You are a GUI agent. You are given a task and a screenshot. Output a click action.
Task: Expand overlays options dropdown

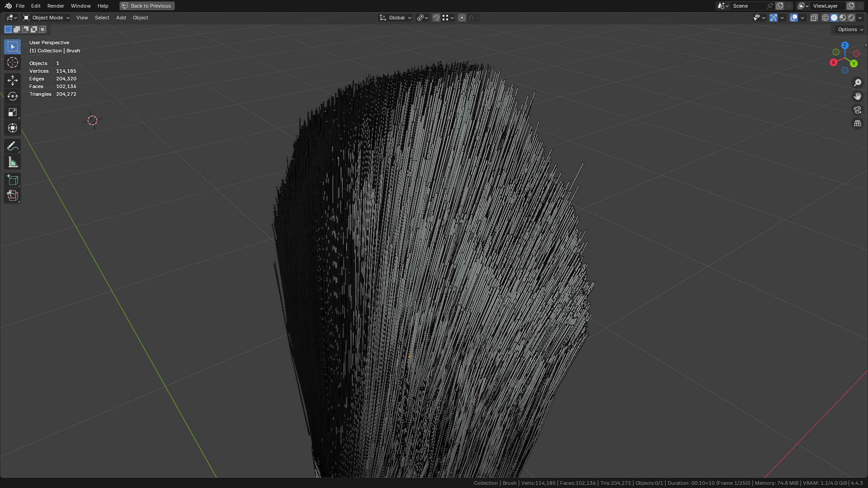(x=802, y=18)
